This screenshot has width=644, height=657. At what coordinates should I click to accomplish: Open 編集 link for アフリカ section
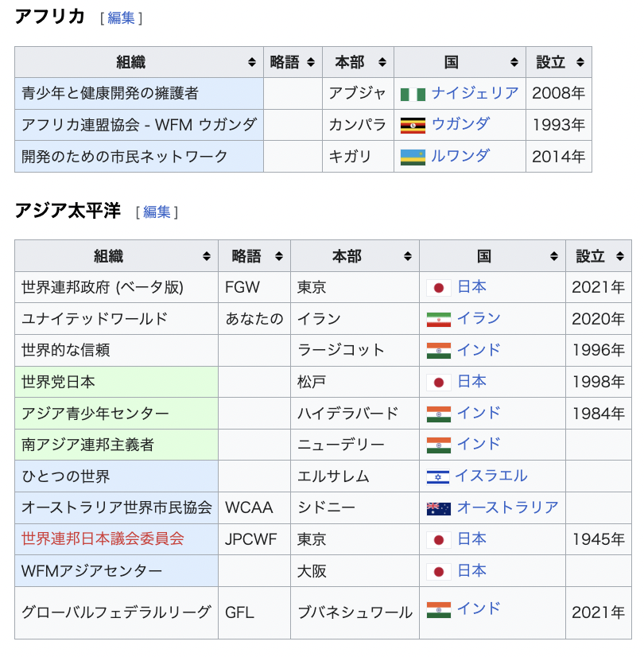[x=121, y=18]
